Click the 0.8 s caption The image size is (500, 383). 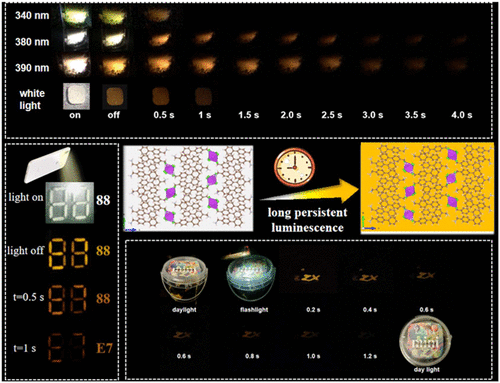point(252,356)
